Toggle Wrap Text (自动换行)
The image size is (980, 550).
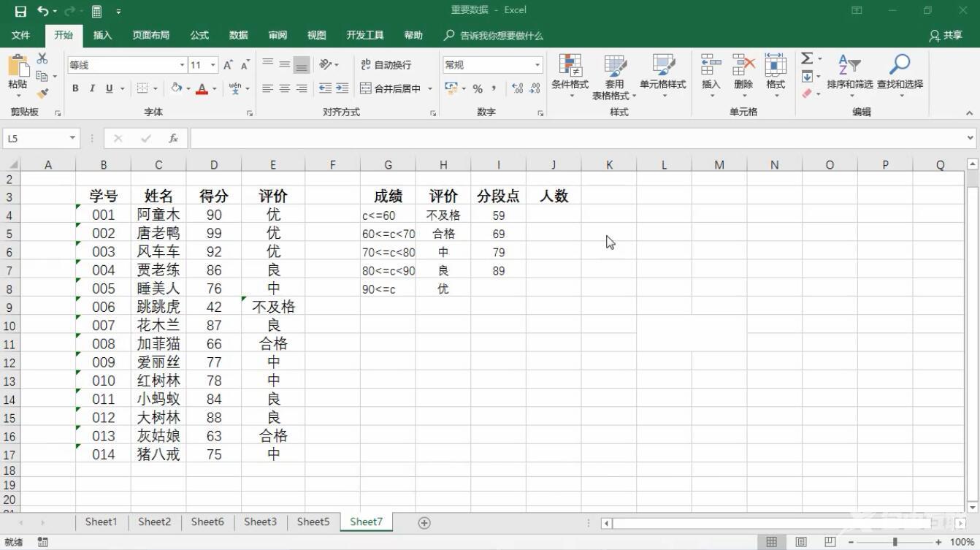click(x=386, y=65)
